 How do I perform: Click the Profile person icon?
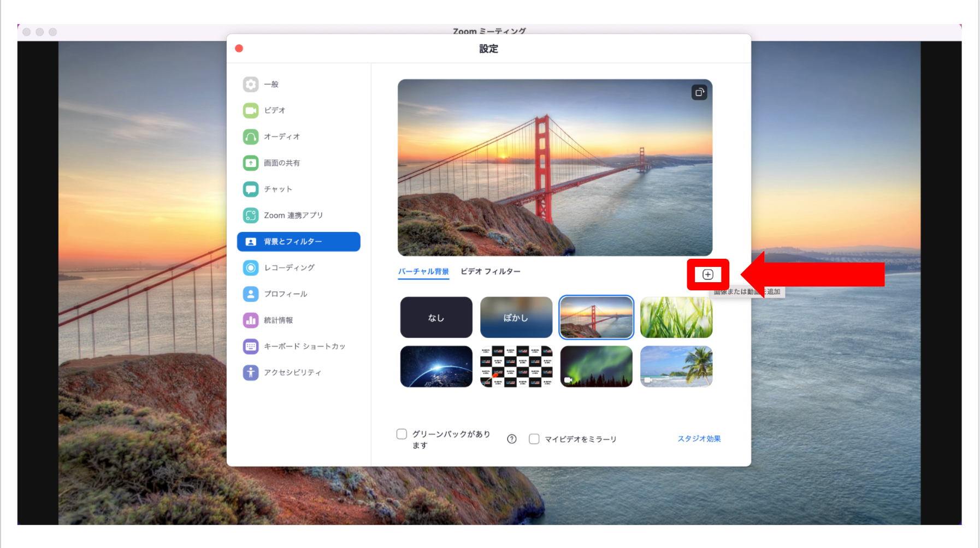coord(251,294)
